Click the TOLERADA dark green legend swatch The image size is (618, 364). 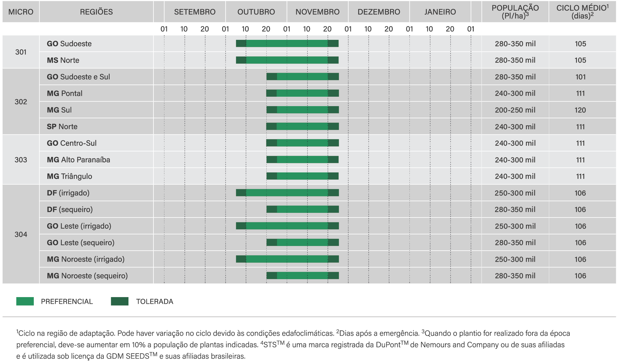tap(120, 301)
